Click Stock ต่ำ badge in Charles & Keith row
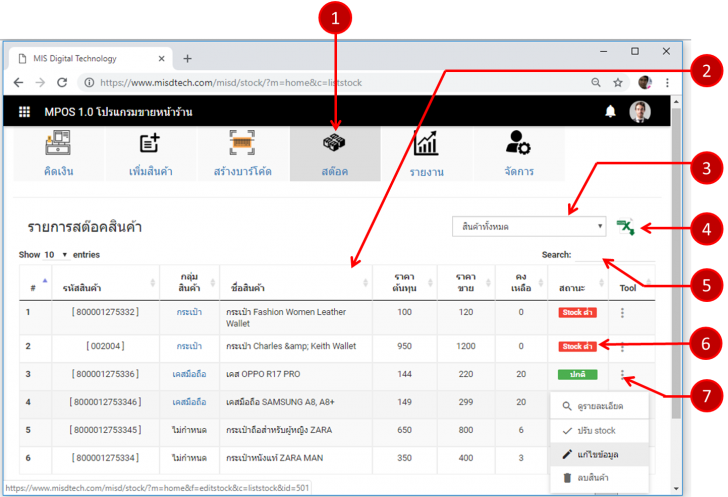728x497 pixels. [578, 347]
